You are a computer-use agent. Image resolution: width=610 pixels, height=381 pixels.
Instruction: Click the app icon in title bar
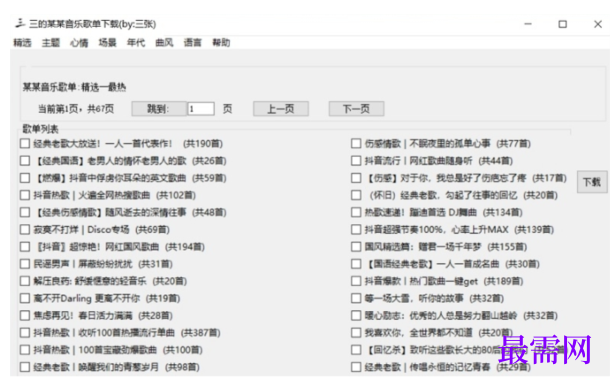20,24
